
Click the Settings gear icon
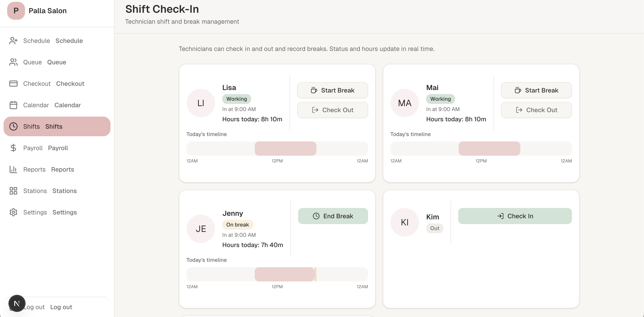(x=13, y=213)
